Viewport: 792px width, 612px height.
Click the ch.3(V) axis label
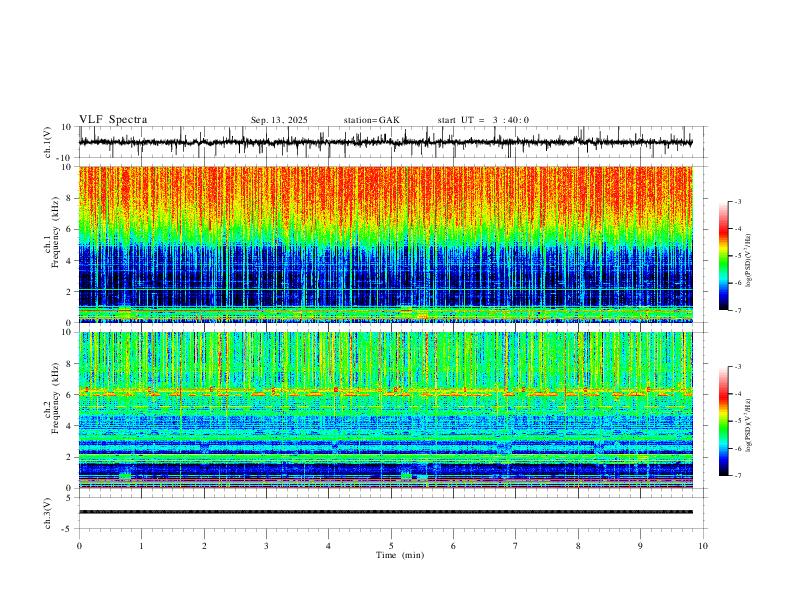48,513
